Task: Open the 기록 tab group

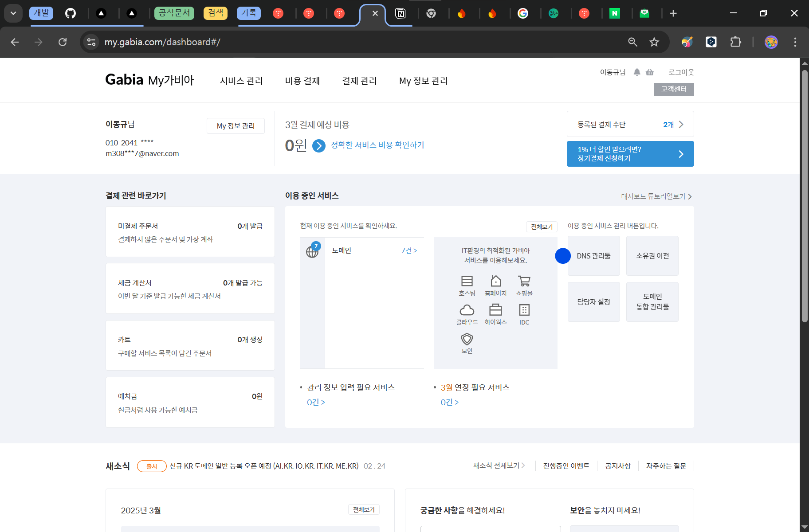Action: (249, 13)
